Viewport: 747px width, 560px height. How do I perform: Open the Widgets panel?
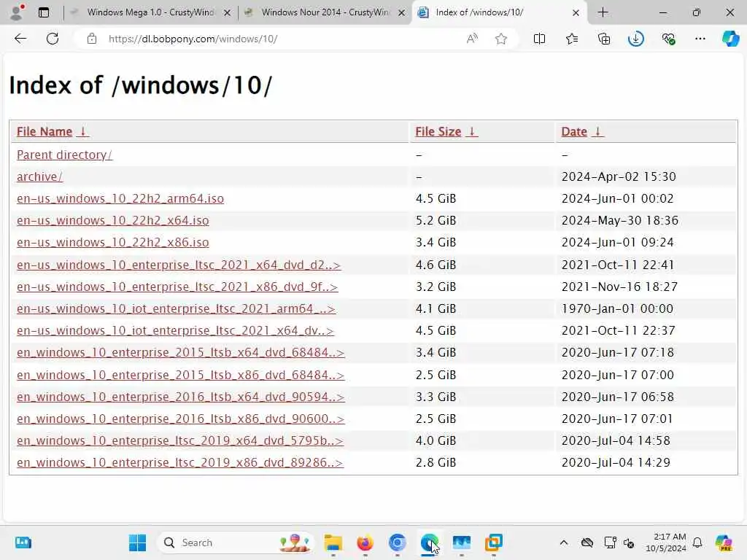[x=23, y=542]
